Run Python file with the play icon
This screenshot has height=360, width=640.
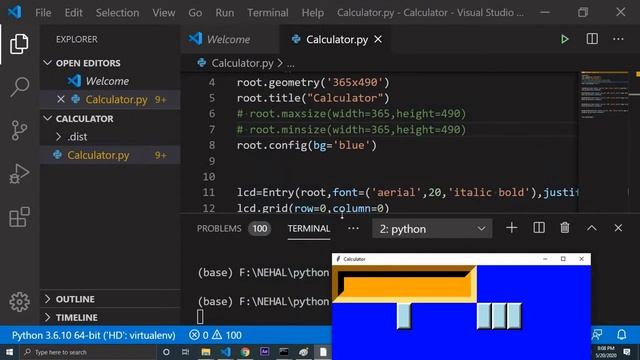[564, 39]
